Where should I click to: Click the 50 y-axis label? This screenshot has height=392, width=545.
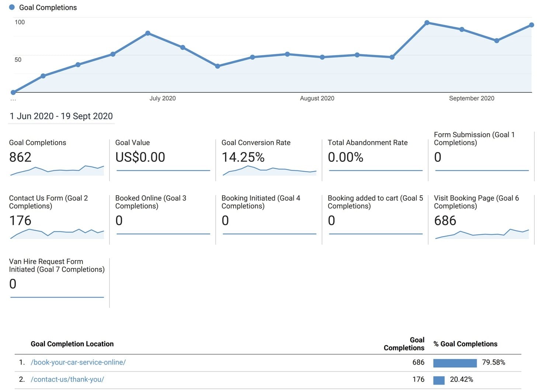coord(18,60)
